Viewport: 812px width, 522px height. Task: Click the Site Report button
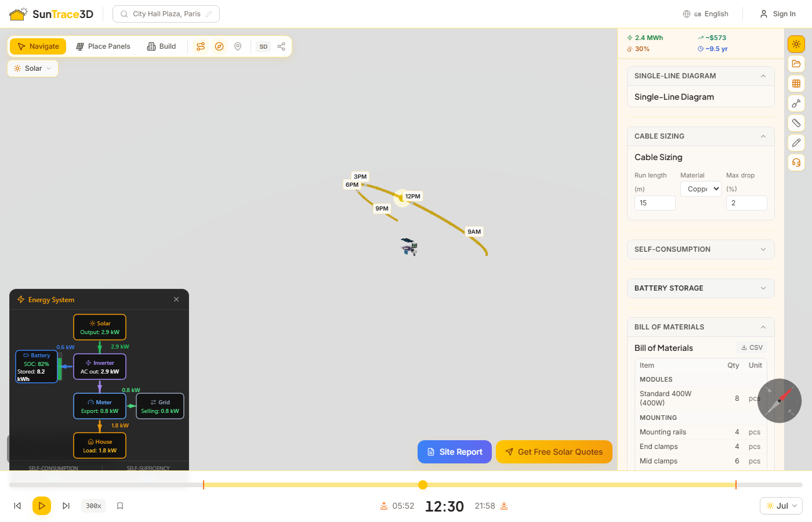point(455,452)
